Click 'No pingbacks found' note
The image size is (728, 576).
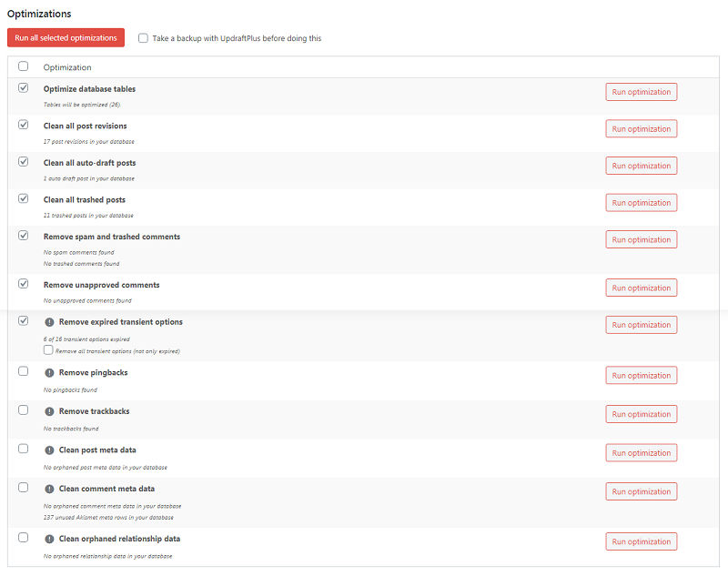tap(70, 389)
